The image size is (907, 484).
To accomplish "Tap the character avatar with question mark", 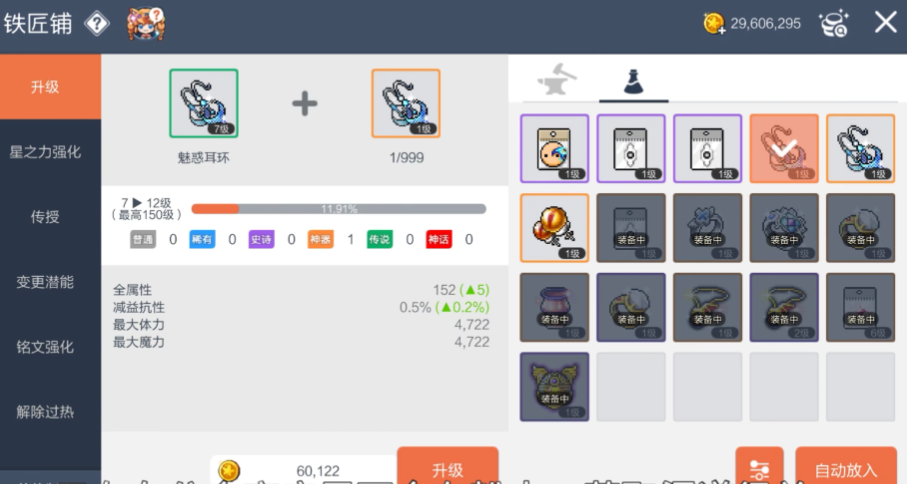I will coord(146,24).
